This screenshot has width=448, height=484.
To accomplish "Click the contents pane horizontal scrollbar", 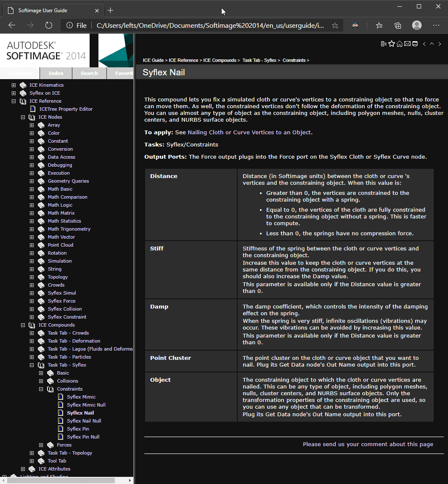I will pyautogui.click(x=61, y=481).
